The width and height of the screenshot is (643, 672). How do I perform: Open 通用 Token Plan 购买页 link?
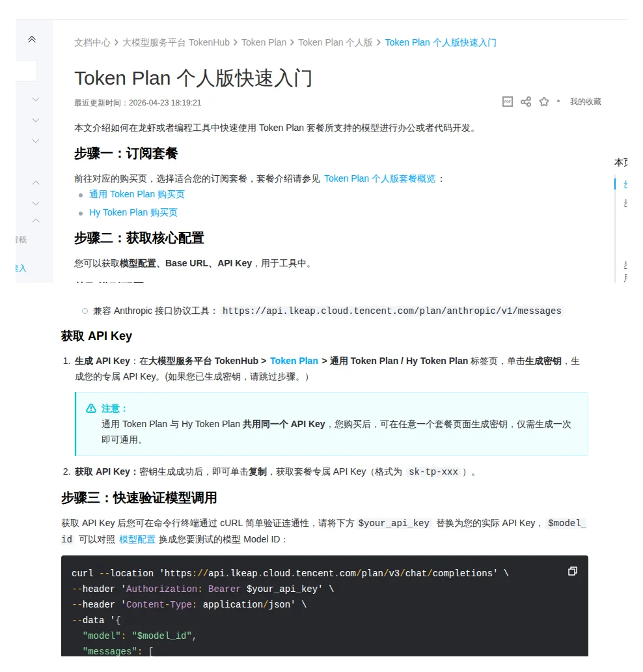coord(137,194)
